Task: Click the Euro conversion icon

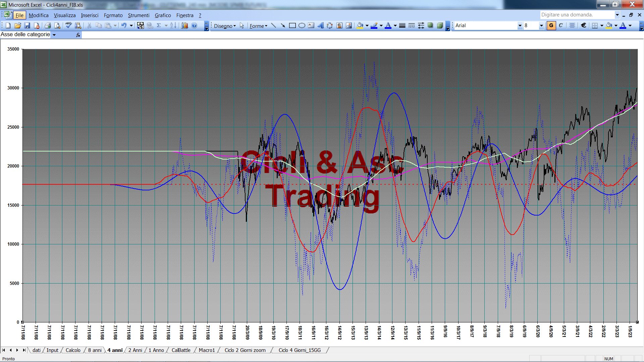Action: pos(141,25)
